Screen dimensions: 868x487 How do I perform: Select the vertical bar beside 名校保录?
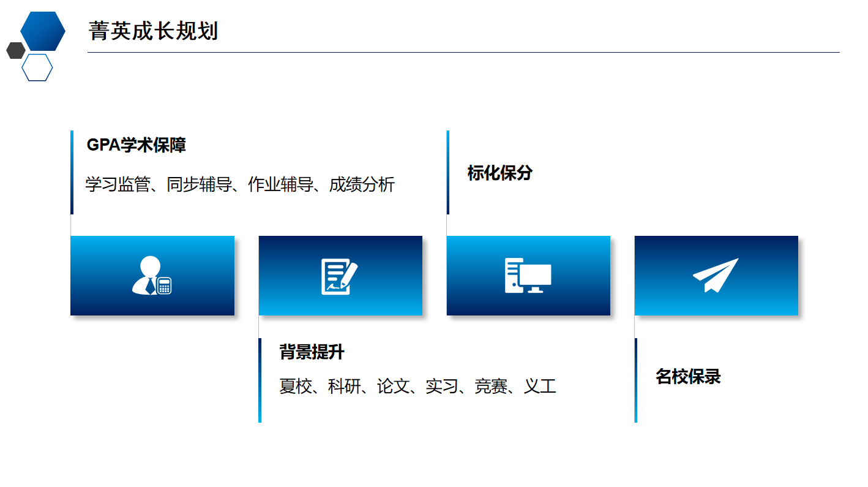pyautogui.click(x=636, y=380)
